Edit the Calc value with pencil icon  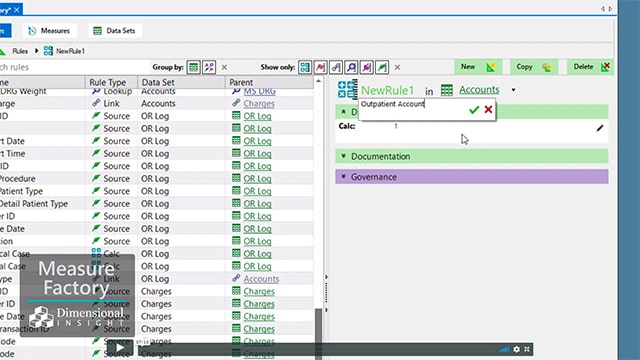pos(600,128)
